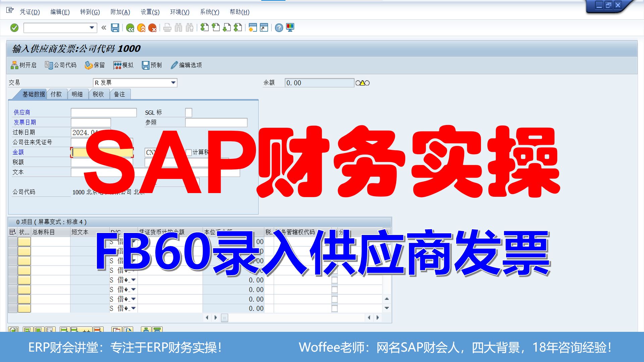Open D/C dropdown in second-to-last table row
644x362 pixels.
coord(133,299)
